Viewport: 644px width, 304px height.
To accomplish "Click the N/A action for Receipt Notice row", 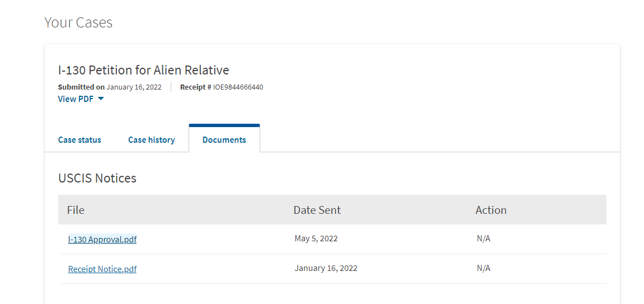I will point(483,268).
